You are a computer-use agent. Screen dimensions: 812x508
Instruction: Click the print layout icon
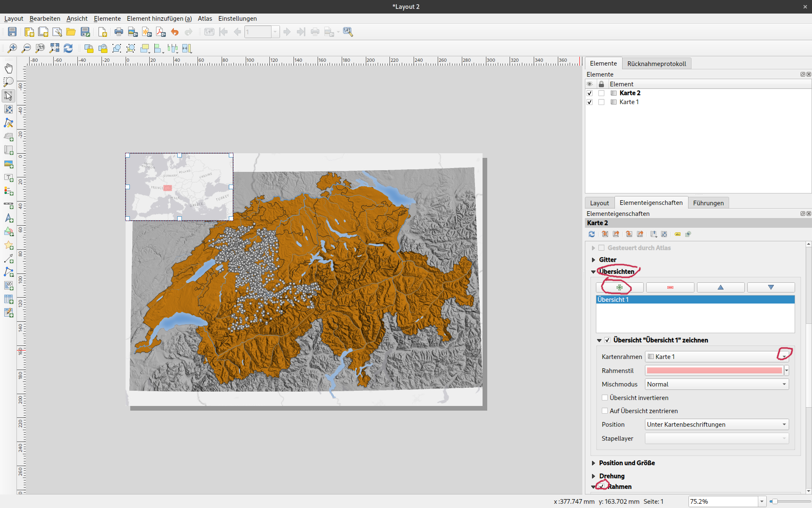(x=119, y=32)
